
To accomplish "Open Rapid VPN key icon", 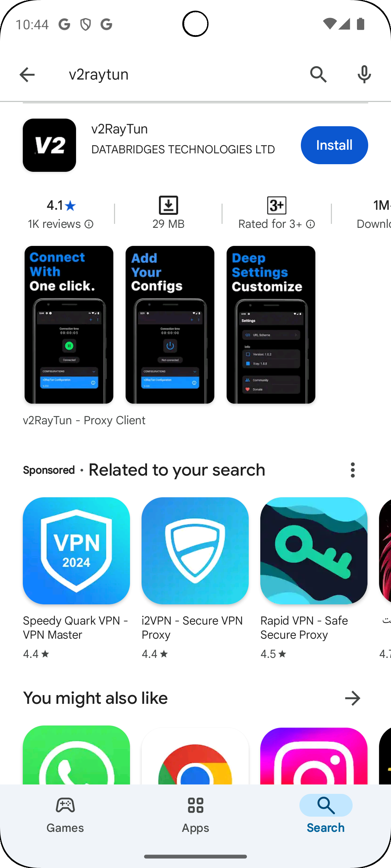I will (x=314, y=550).
